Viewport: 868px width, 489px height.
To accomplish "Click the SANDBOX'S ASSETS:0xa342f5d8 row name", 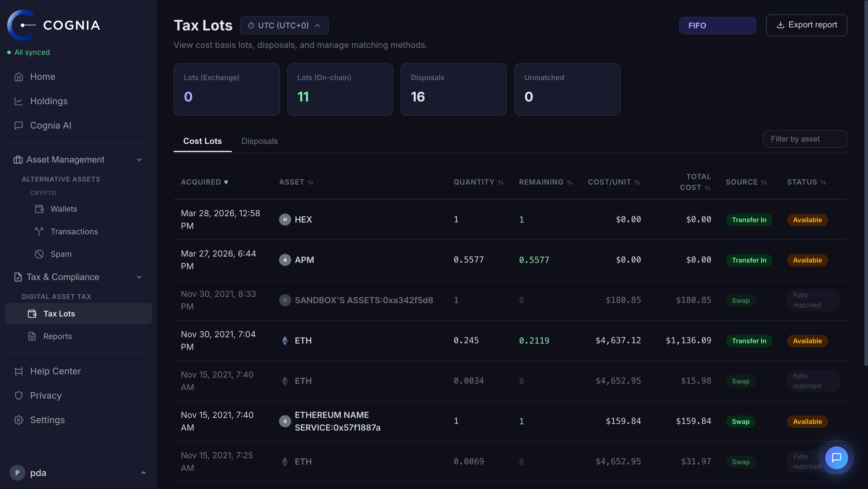I will click(364, 300).
